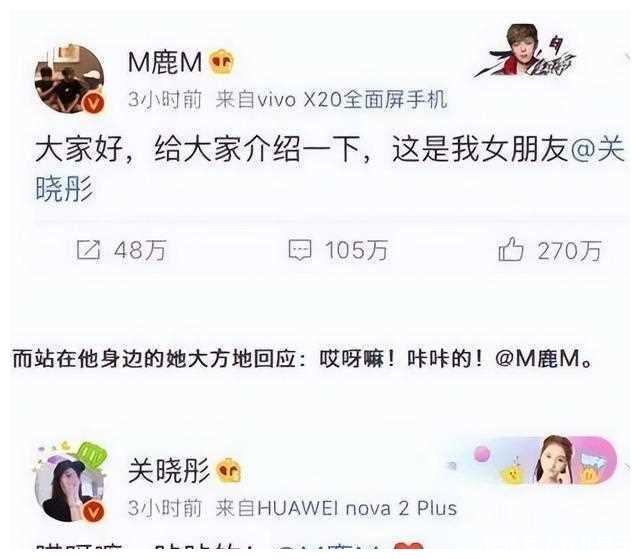Viewport: 640px width, 559px height.
Task: Expand post options arrow on M鹿M post
Action: (x=627, y=58)
